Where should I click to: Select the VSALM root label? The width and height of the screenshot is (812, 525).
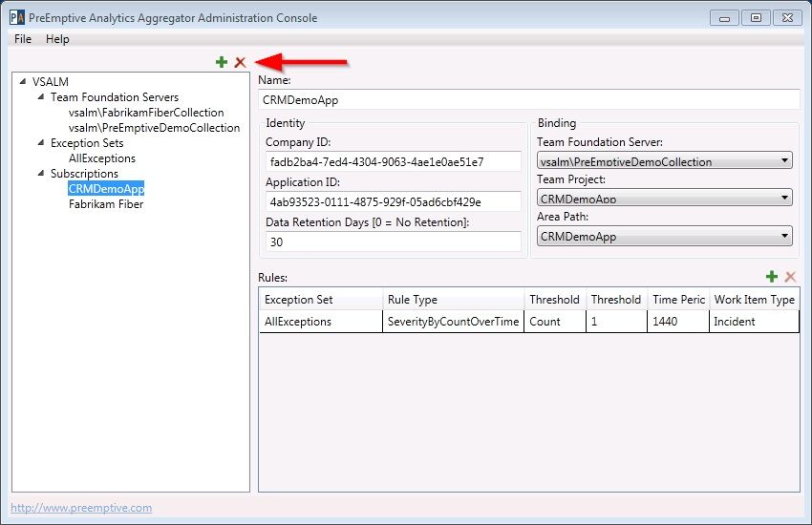click(51, 82)
